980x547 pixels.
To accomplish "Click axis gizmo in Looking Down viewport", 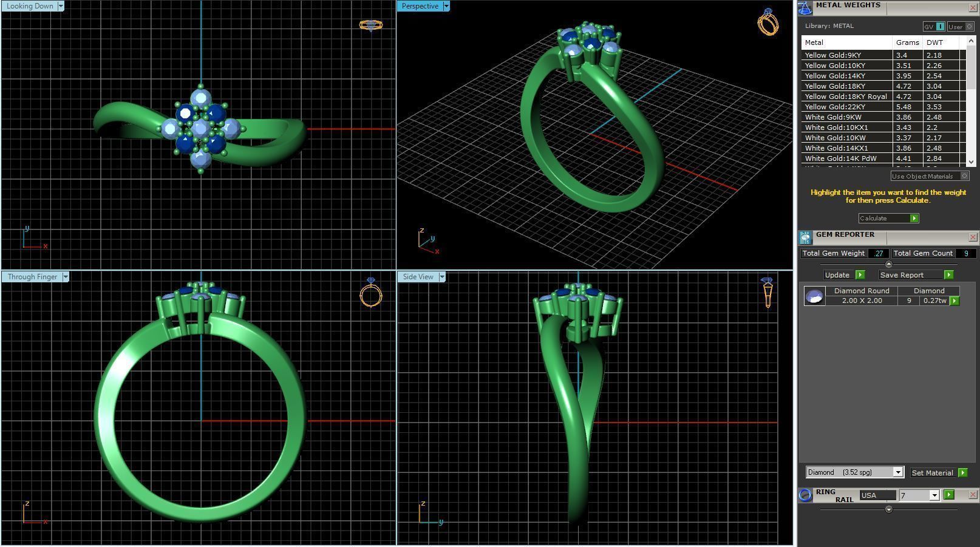I will pyautogui.click(x=35, y=238).
